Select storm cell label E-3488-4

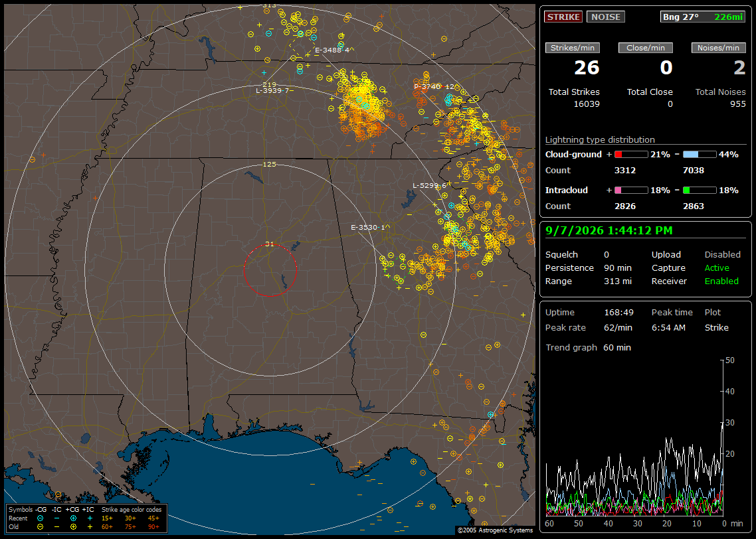click(334, 50)
